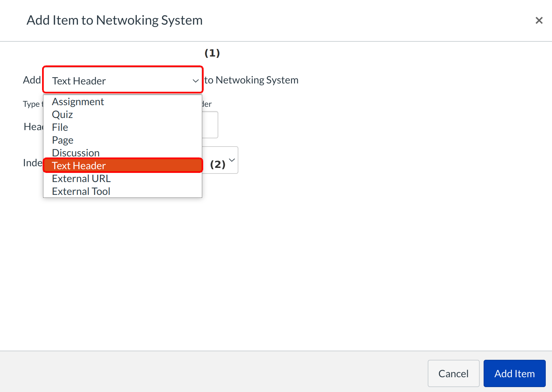Select Page as the item type
Image resolution: width=552 pixels, height=392 pixels.
tap(63, 140)
